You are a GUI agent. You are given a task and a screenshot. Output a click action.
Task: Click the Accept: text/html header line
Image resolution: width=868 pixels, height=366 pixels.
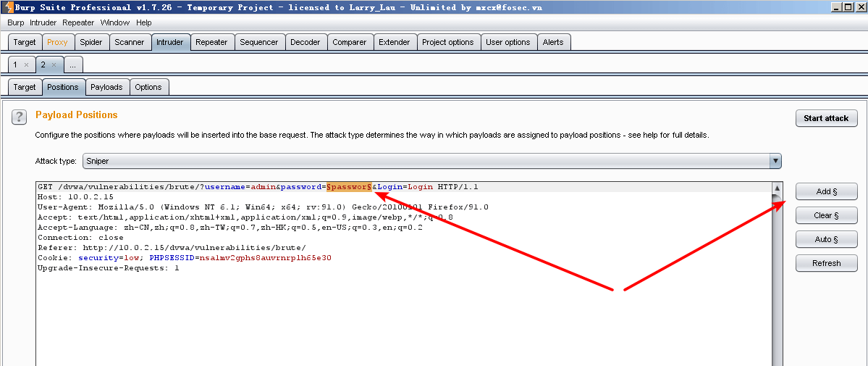(x=245, y=217)
